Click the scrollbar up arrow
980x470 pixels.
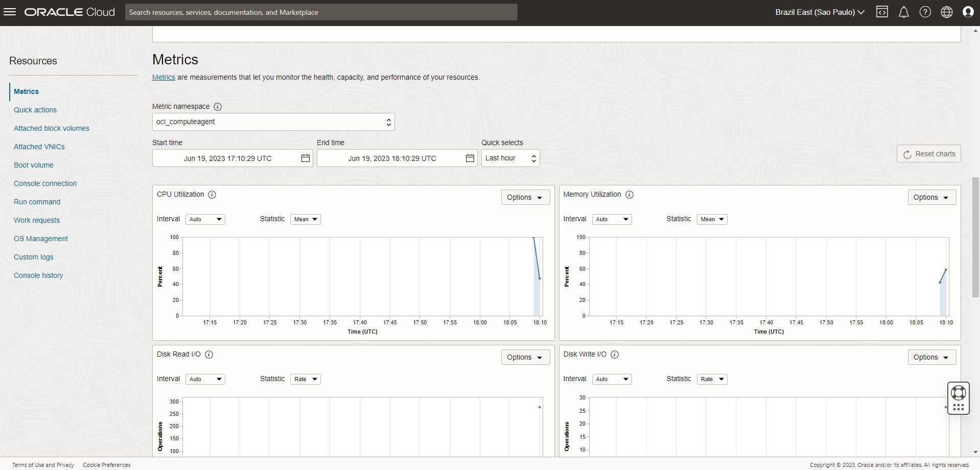[976, 31]
